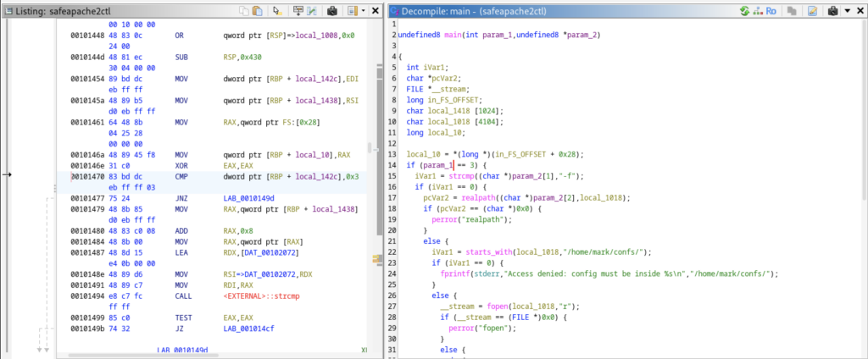Toggle the Ro read-only display button
868x359 pixels.
[x=772, y=11]
